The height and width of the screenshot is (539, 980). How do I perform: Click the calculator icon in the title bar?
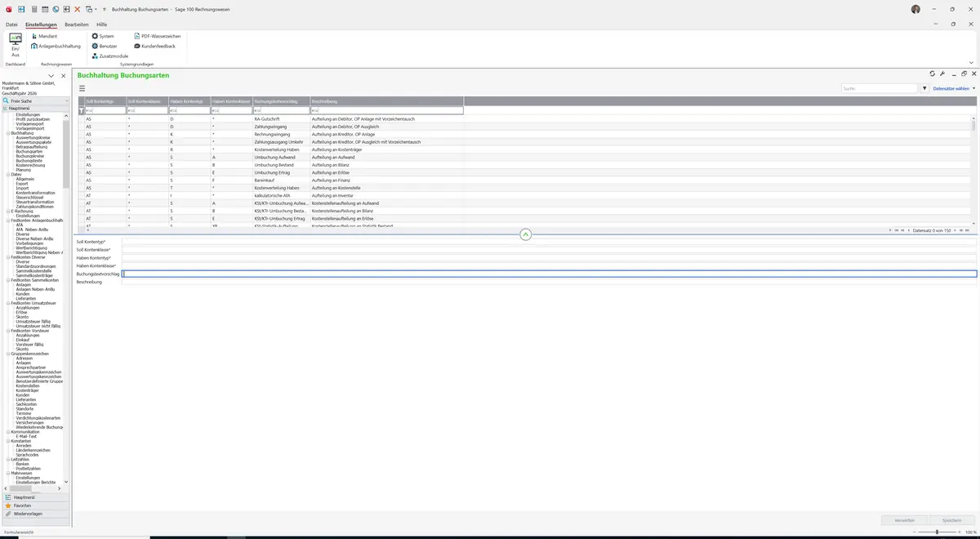(x=33, y=9)
